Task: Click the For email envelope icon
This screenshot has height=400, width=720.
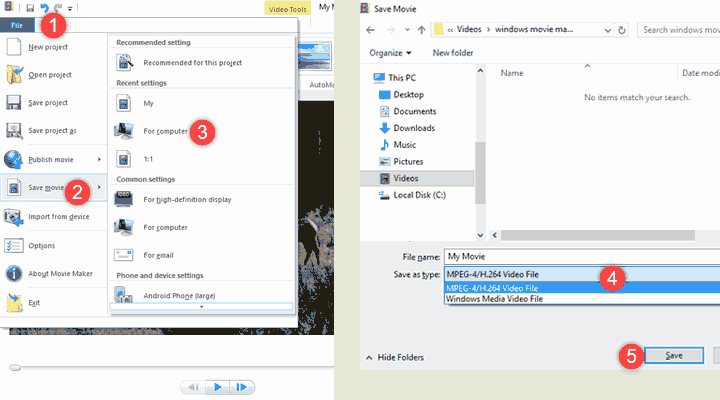Action: point(124,255)
